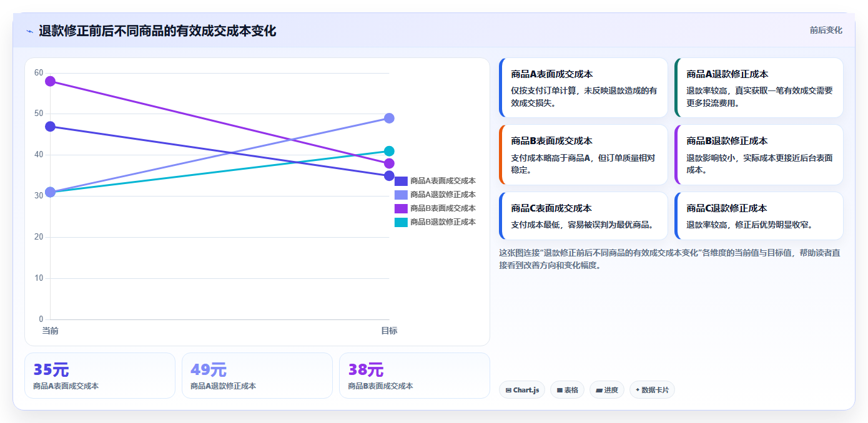Click the lightning icon beside the chart title
This screenshot has width=868, height=423.
pyautogui.click(x=30, y=31)
